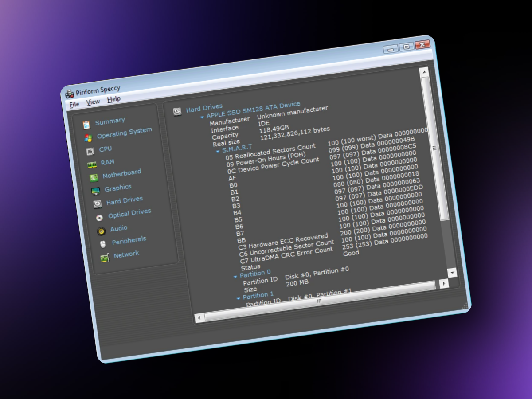Open the Network section
Viewport: 532px width, 399px height.
coord(126,254)
